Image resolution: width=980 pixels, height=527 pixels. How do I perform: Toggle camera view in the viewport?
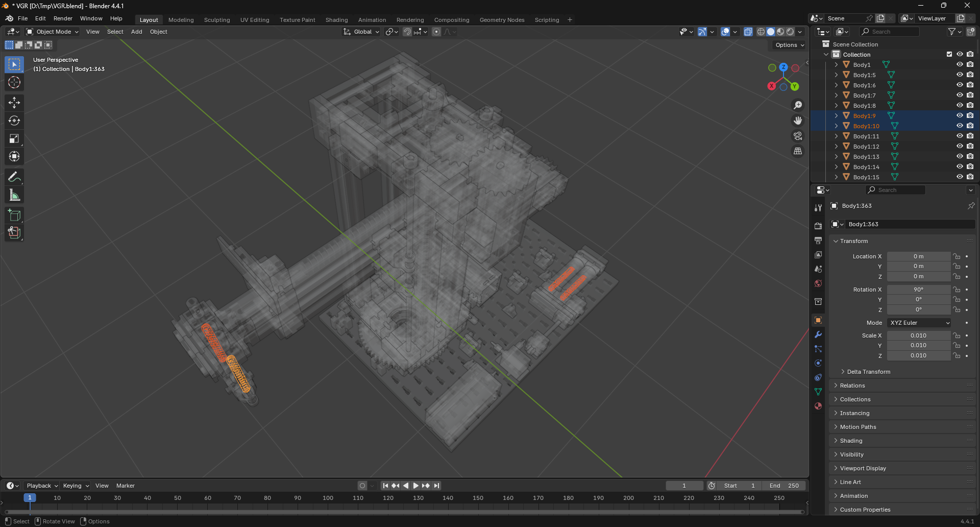797,136
